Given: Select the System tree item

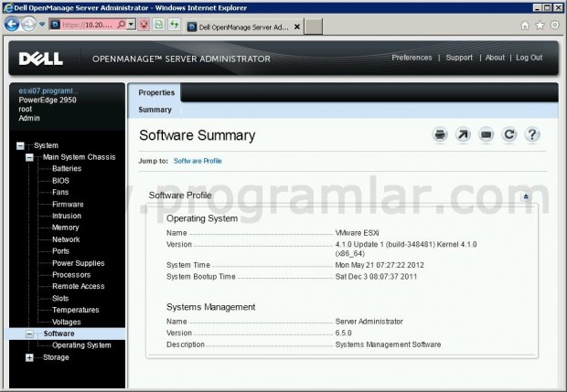Looking at the screenshot, I should click(46, 145).
